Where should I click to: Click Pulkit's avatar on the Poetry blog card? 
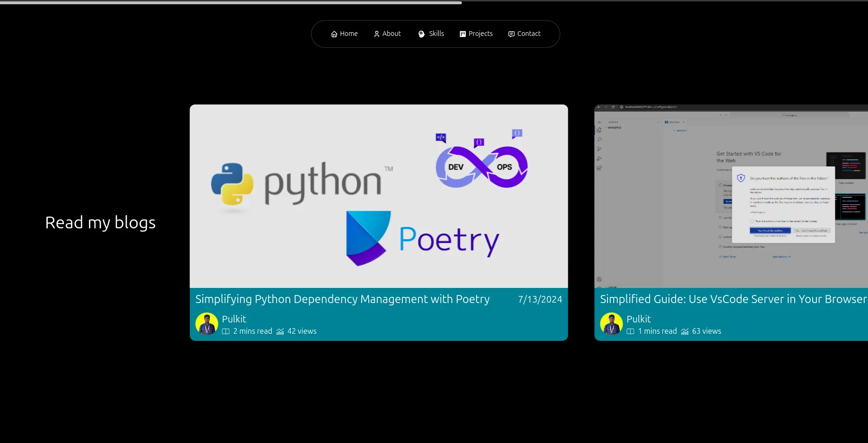coord(207,324)
